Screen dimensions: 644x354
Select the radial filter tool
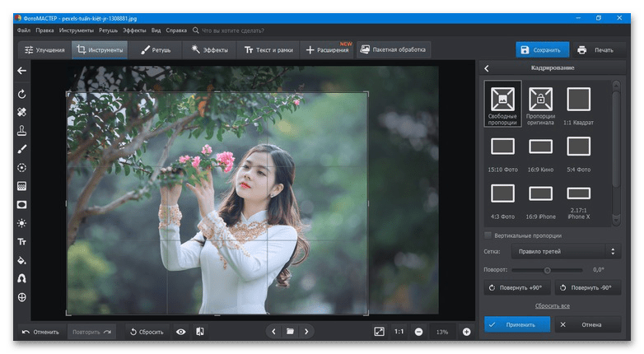tap(21, 168)
